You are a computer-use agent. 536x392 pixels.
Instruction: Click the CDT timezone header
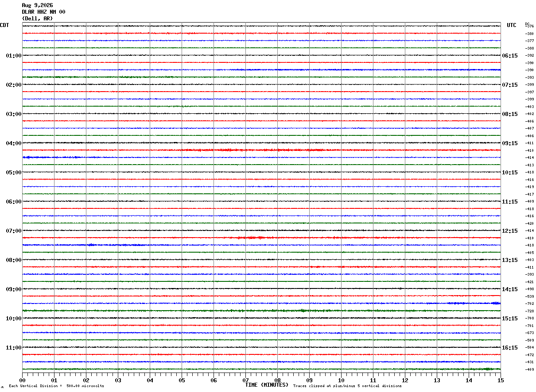click(x=4, y=25)
